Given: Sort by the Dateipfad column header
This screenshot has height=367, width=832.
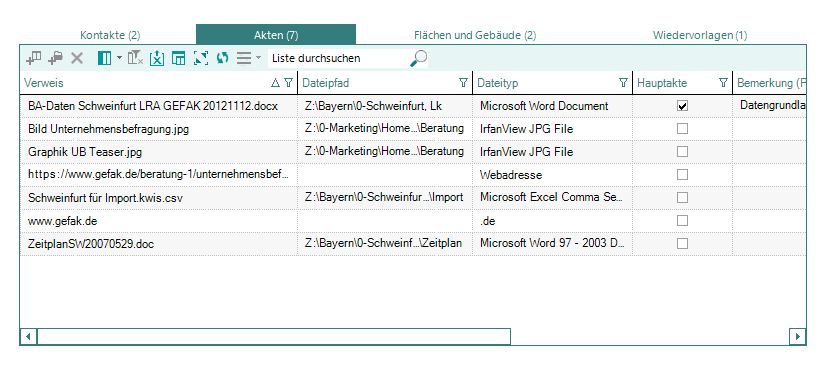Looking at the screenshot, I should tap(326, 83).
